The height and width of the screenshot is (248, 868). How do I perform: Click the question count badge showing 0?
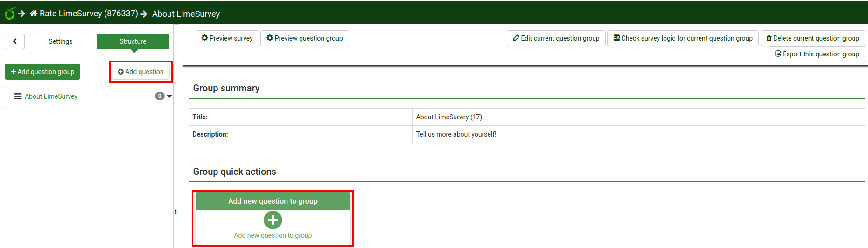point(160,96)
